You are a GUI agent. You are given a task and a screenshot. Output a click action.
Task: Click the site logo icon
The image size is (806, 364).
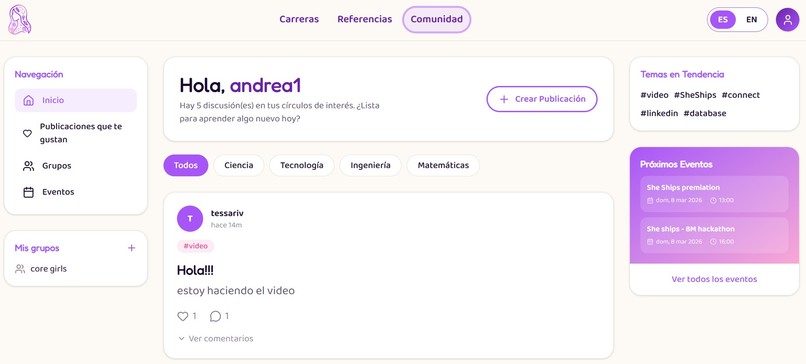(x=20, y=20)
